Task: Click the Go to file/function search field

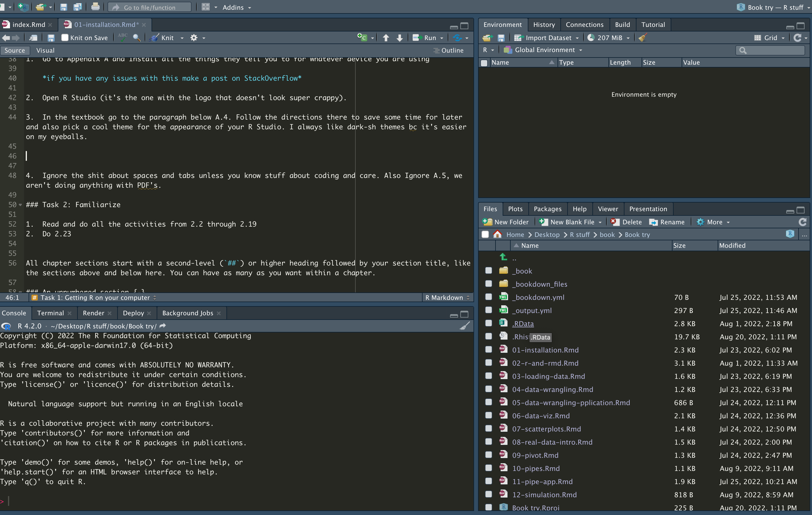Action: [x=150, y=7]
